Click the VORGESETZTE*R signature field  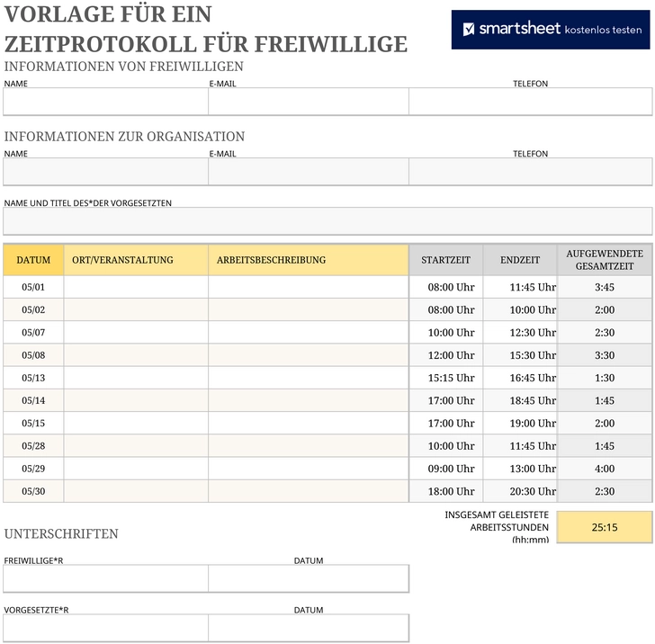pos(105,628)
